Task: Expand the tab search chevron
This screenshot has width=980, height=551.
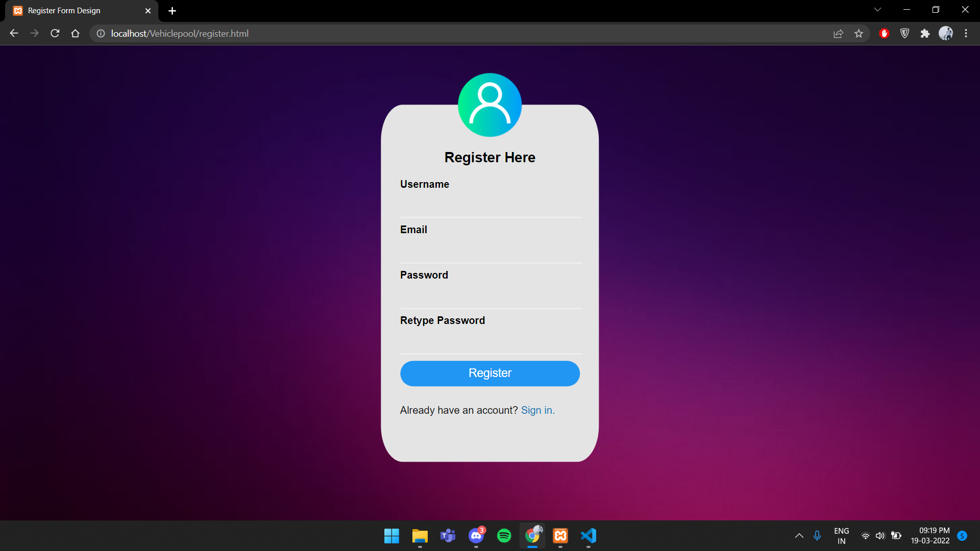Action: pyautogui.click(x=877, y=10)
